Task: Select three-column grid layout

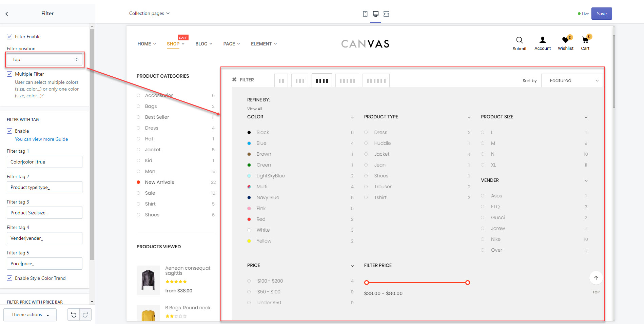Action: point(300,80)
